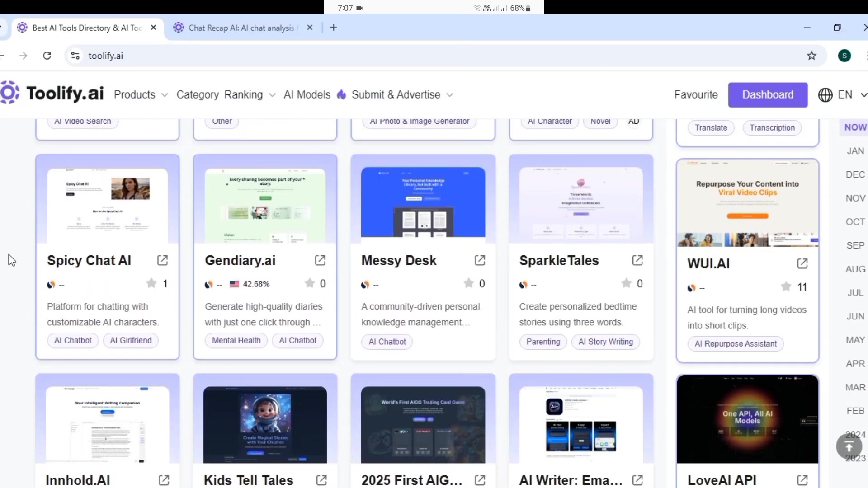
Task: Jump to FEB in the timeline
Action: tap(855, 411)
